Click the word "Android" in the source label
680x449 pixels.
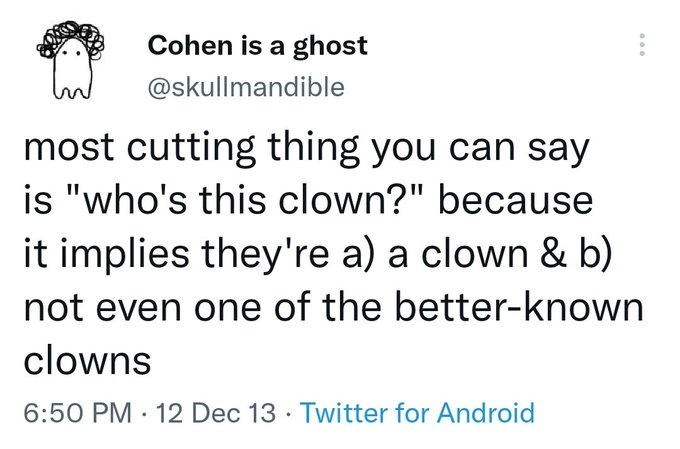click(x=486, y=412)
